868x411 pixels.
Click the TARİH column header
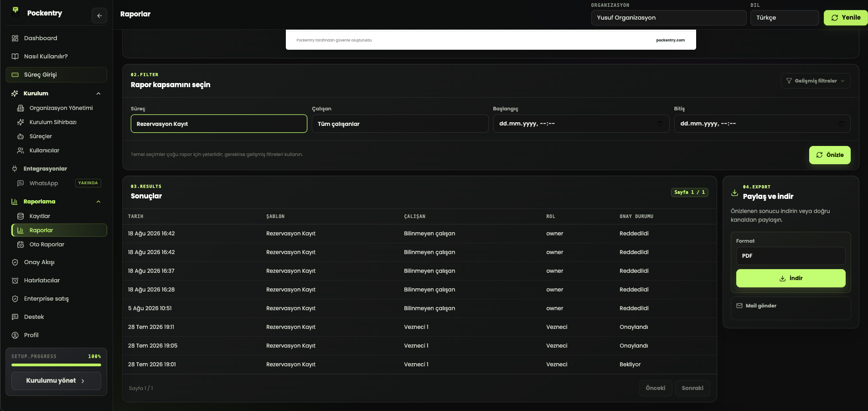[135, 217]
